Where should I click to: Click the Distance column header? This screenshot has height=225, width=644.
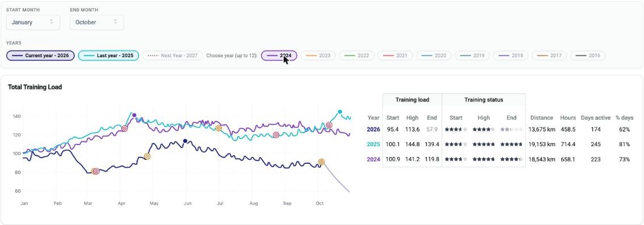coord(542,118)
